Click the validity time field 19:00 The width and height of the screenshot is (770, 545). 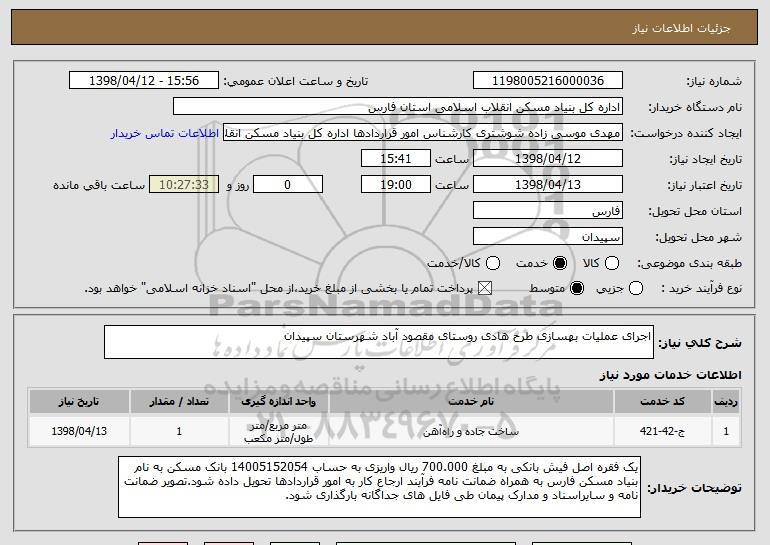click(x=396, y=185)
